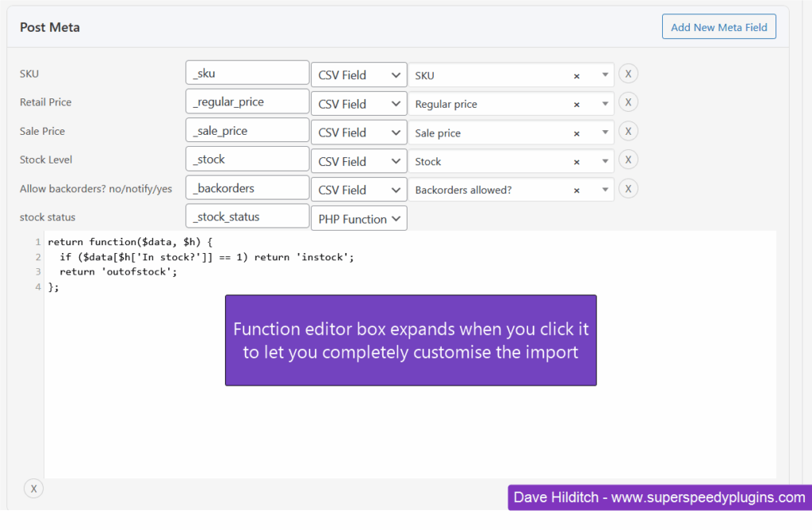Remove the Retail Price meta field row
This screenshot has width=812, height=530.
click(x=628, y=102)
